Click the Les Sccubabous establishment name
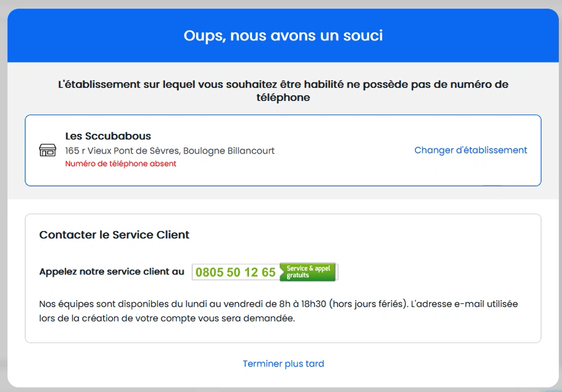 108,136
